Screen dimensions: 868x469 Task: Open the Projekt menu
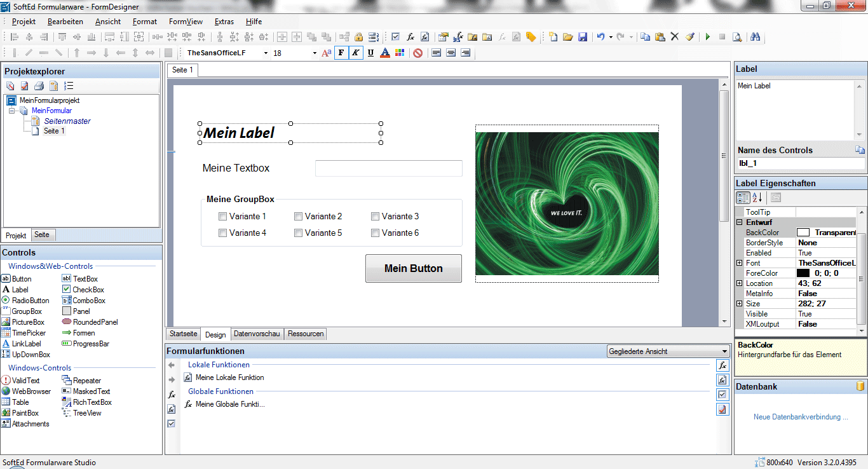click(x=24, y=22)
